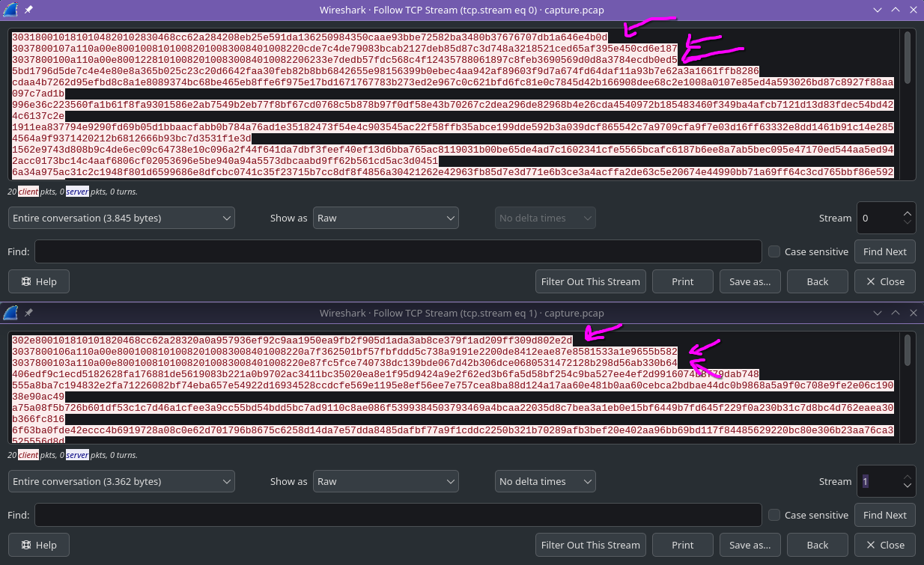The width and height of the screenshot is (924, 565).
Task: Open Help in the stream 1 window
Action: pyautogui.click(x=39, y=545)
